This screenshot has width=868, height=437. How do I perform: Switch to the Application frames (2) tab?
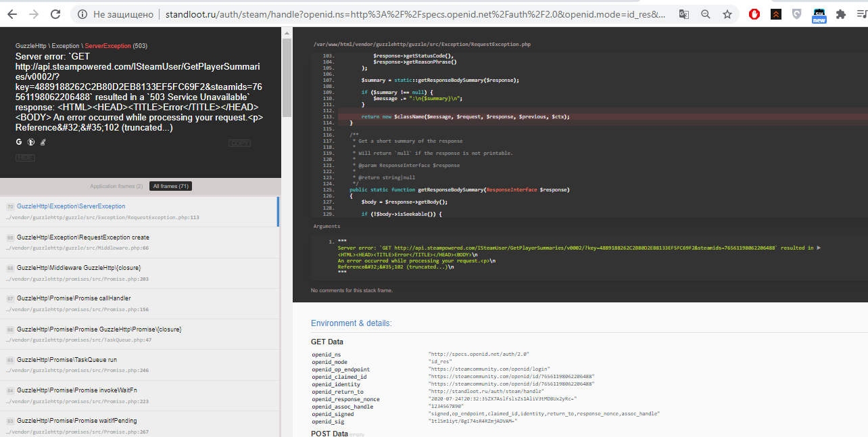116,186
